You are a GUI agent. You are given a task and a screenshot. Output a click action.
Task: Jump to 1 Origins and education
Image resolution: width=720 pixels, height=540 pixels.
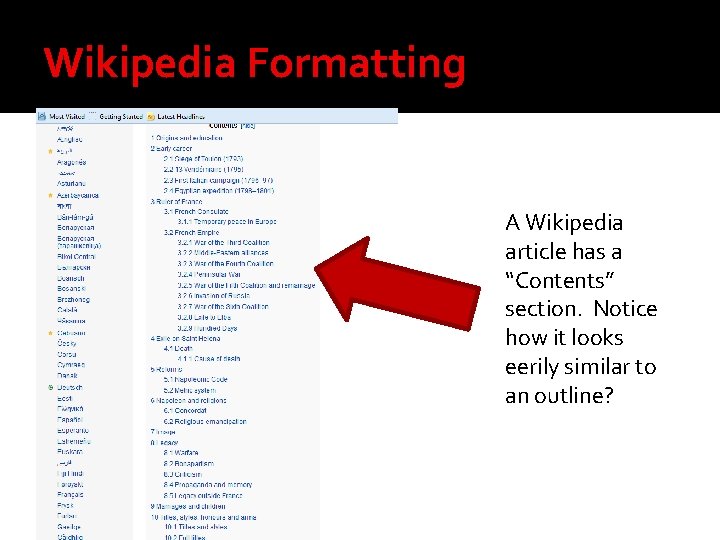click(186, 138)
